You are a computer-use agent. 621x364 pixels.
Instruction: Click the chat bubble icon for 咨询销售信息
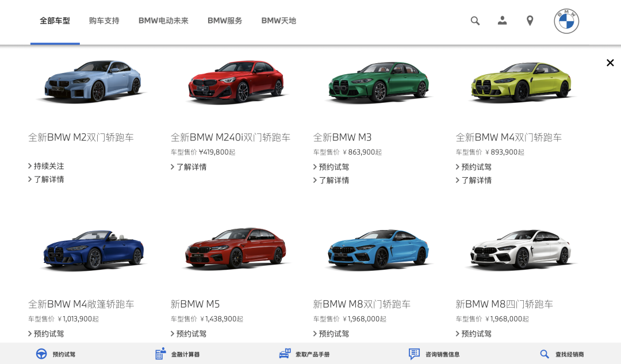(414, 354)
